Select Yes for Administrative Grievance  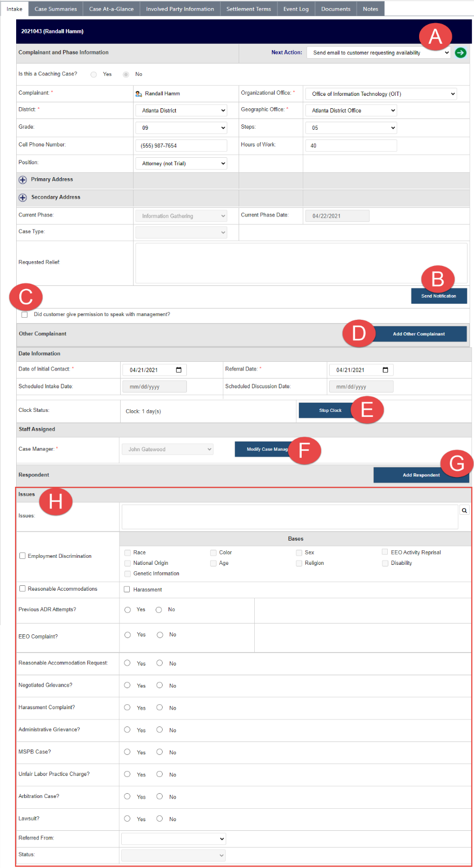pos(127,730)
